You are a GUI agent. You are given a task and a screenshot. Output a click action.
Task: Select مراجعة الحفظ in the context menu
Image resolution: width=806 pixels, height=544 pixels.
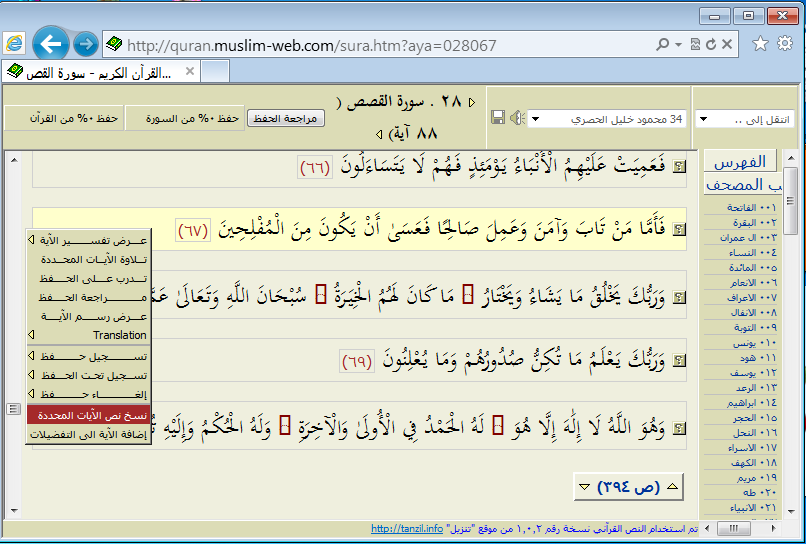pyautogui.click(x=88, y=297)
